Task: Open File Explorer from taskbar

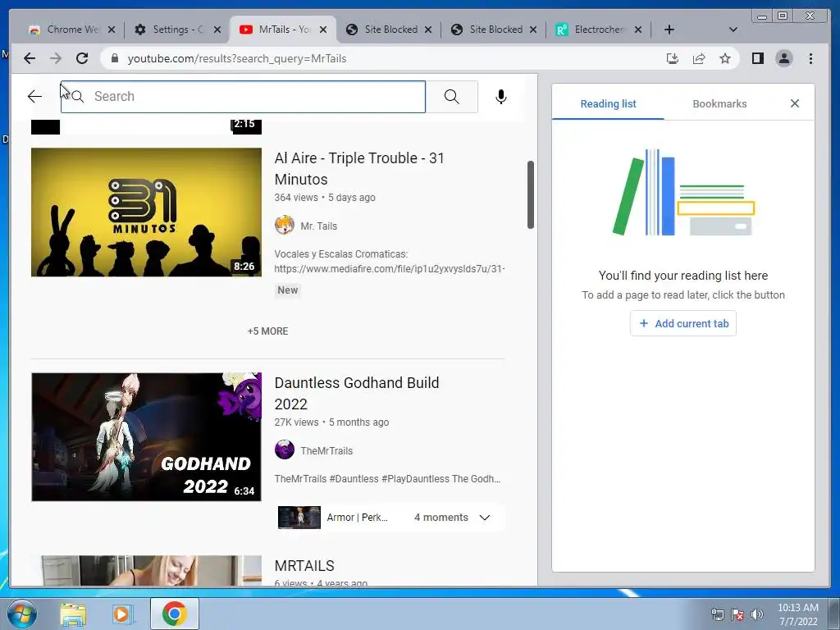Action: [x=73, y=614]
